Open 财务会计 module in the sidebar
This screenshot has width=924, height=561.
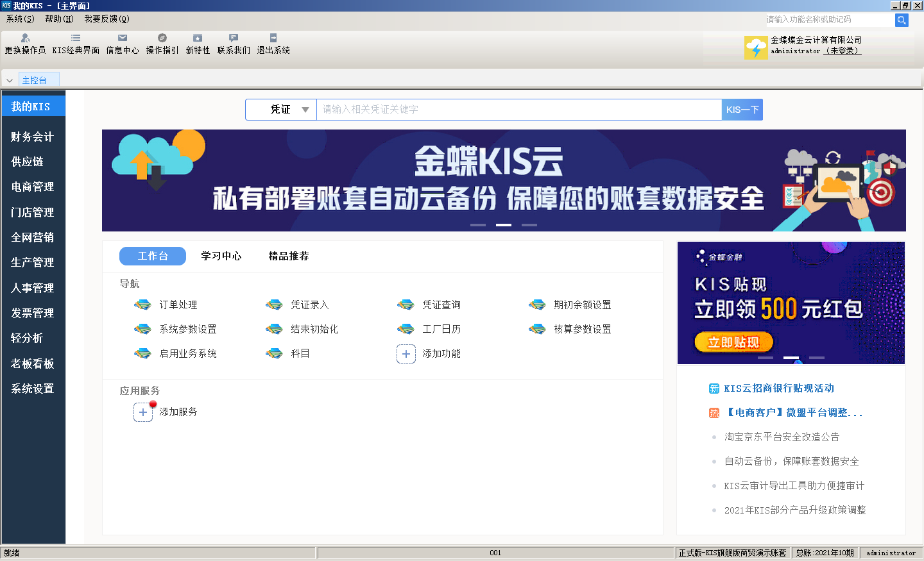[33, 137]
